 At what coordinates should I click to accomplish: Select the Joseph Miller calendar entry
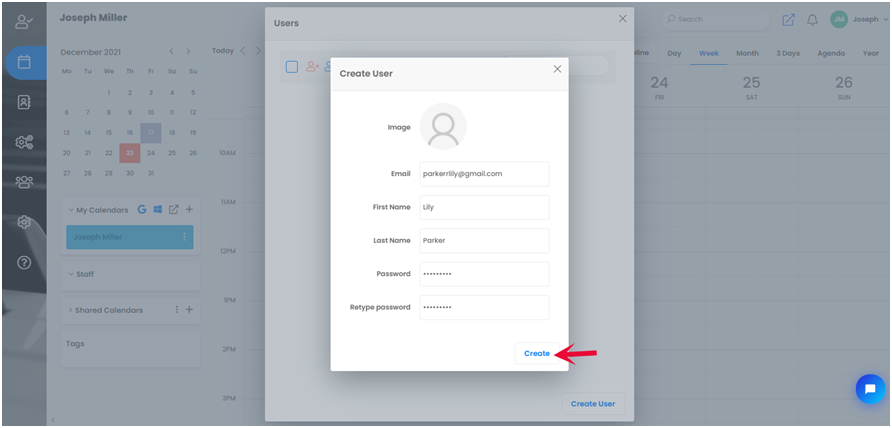click(x=130, y=237)
